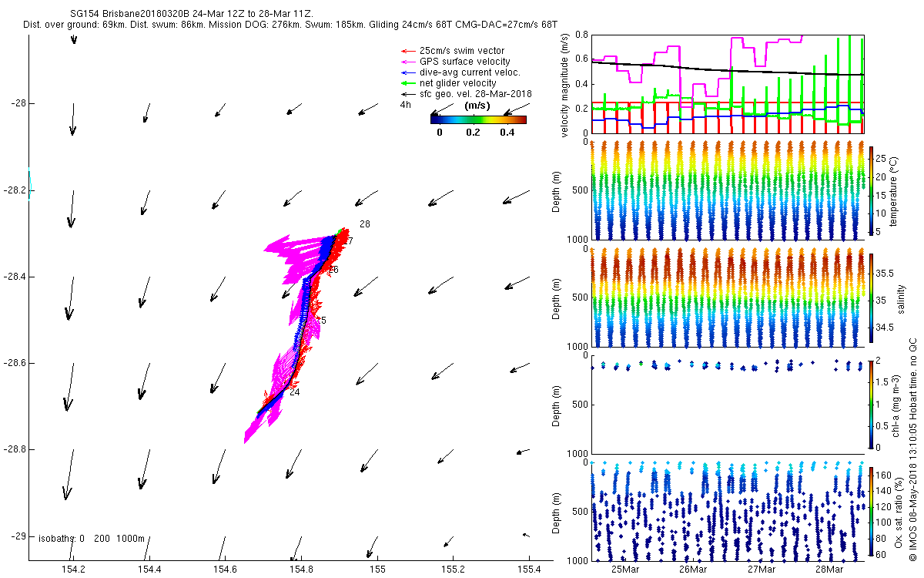Click the '35.5' tick on the salinity colorbar

(885, 274)
